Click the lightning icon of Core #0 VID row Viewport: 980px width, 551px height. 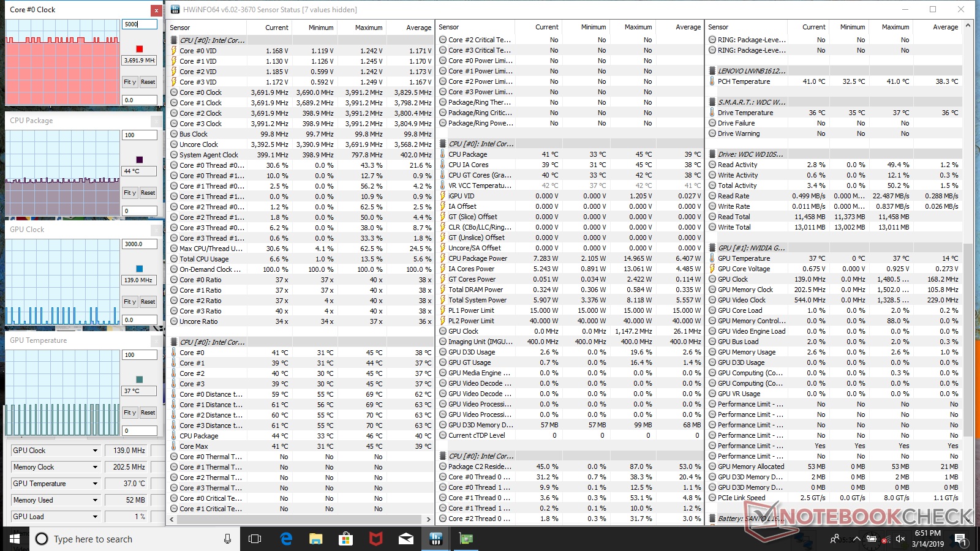[174, 51]
